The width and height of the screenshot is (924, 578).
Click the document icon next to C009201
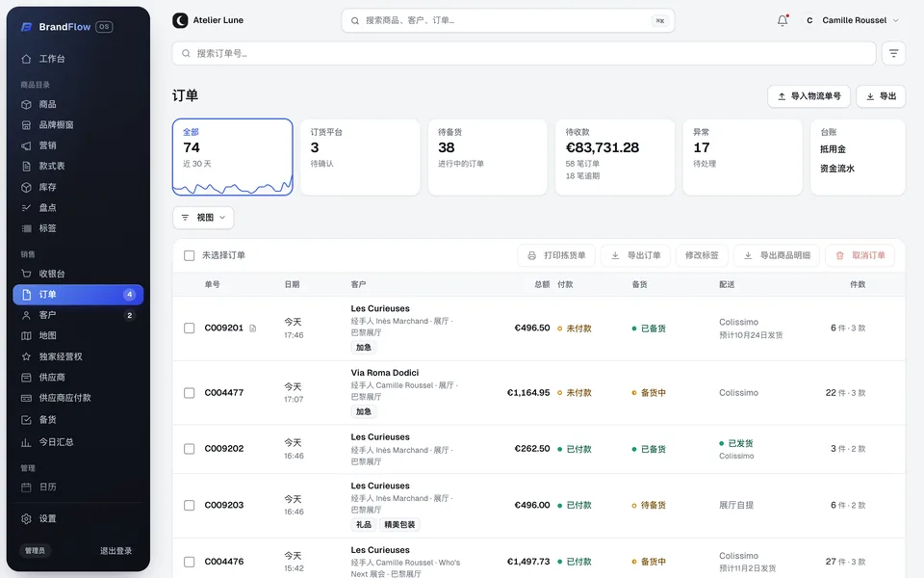point(253,328)
